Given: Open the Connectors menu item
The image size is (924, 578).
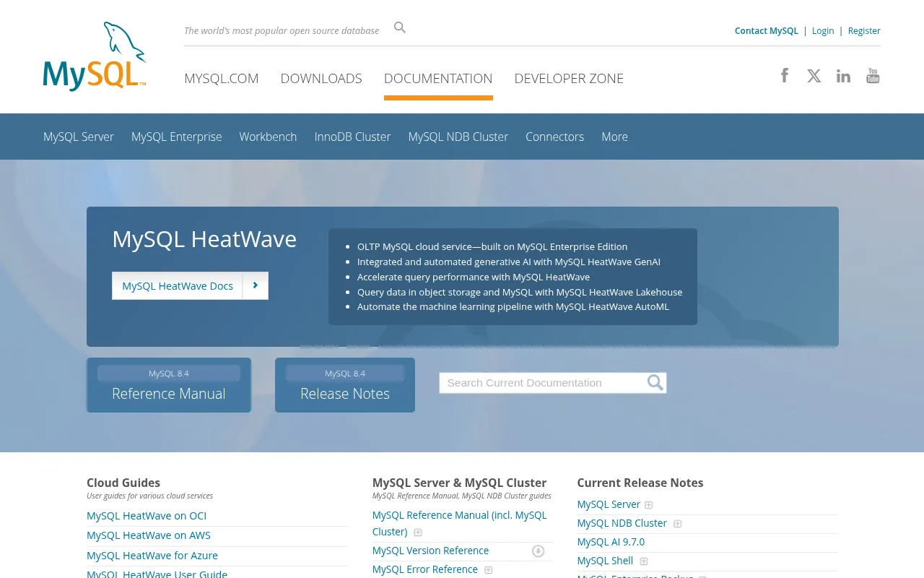Looking at the screenshot, I should [555, 137].
